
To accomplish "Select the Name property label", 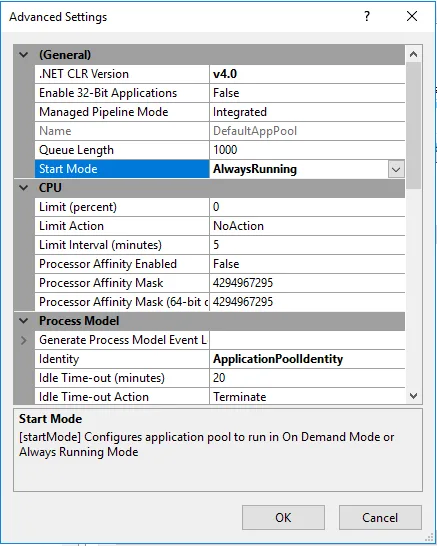I will (x=122, y=131).
